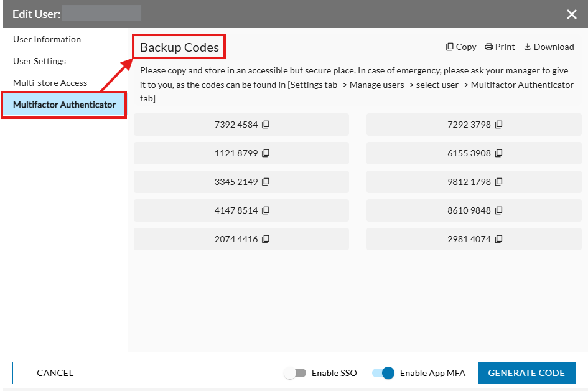
Task: Click the GENERATE CODE button
Action: pos(526,373)
